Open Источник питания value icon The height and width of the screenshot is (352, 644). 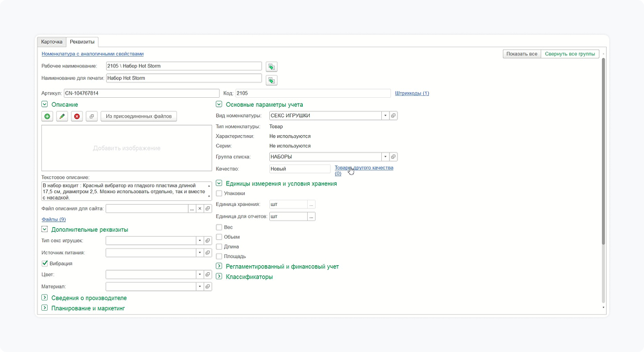click(208, 253)
